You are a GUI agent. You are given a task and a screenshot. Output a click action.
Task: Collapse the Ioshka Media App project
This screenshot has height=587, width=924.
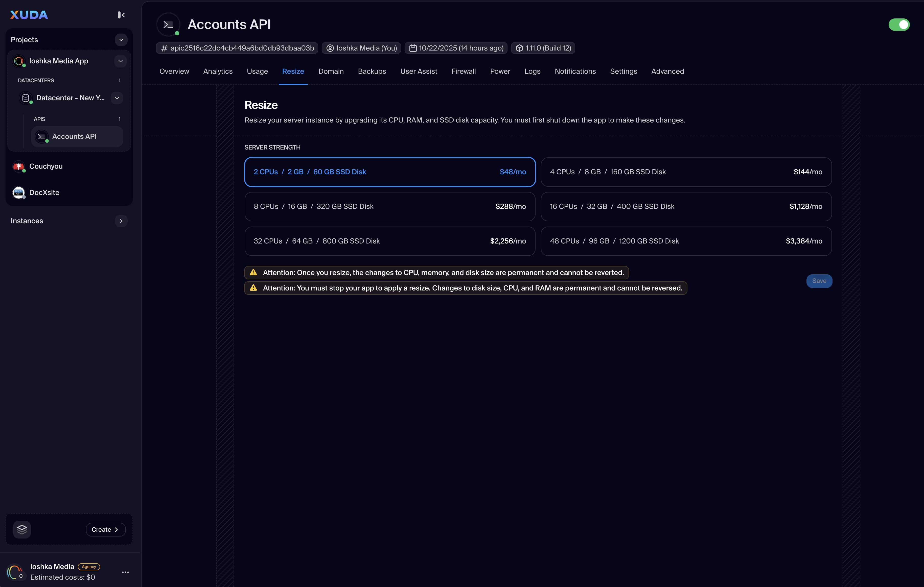121,61
